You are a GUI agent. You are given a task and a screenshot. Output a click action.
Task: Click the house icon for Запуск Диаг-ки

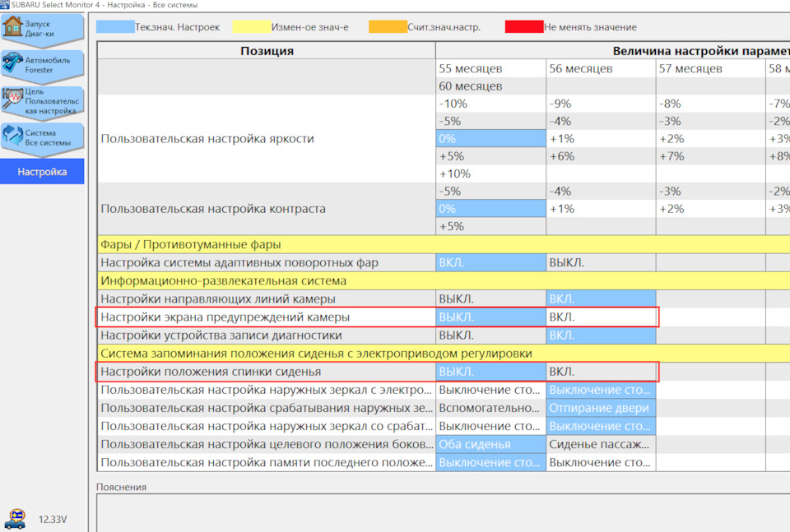[12, 28]
